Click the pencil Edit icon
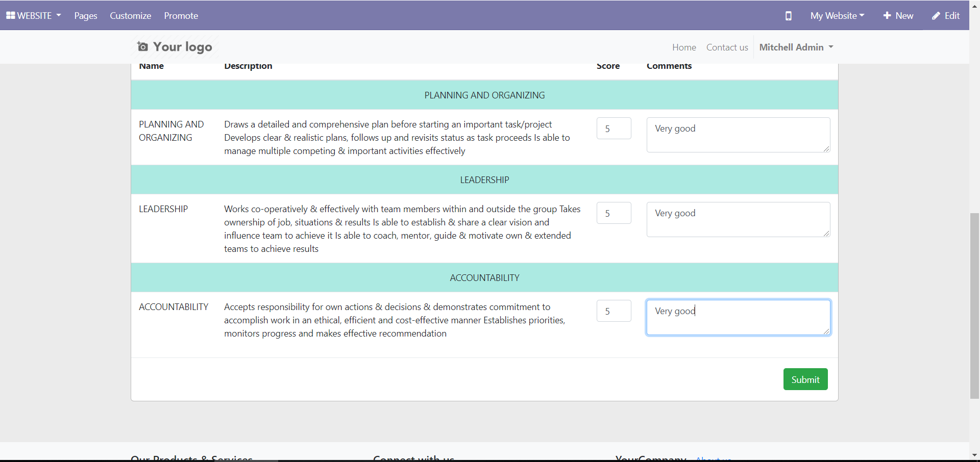This screenshot has height=462, width=980. (x=936, y=16)
